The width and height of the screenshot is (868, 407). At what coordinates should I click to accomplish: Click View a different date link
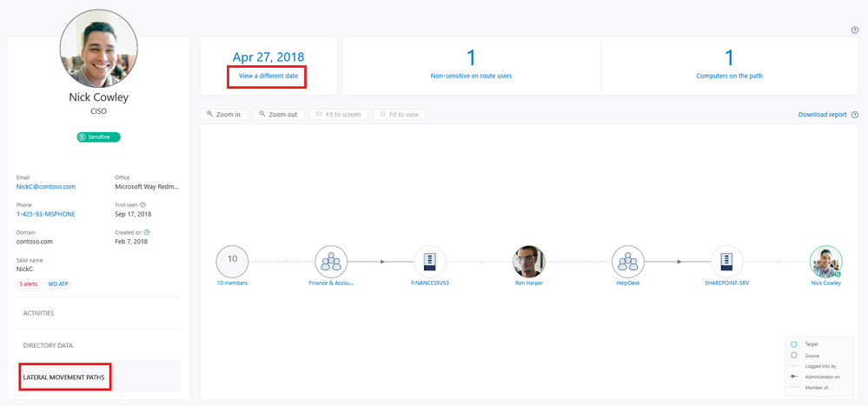coord(268,76)
